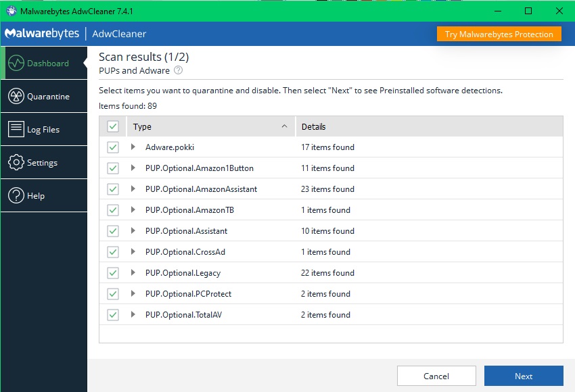
Task: Uncheck the PUP.Optional.Legacy checkbox
Action: click(x=113, y=272)
